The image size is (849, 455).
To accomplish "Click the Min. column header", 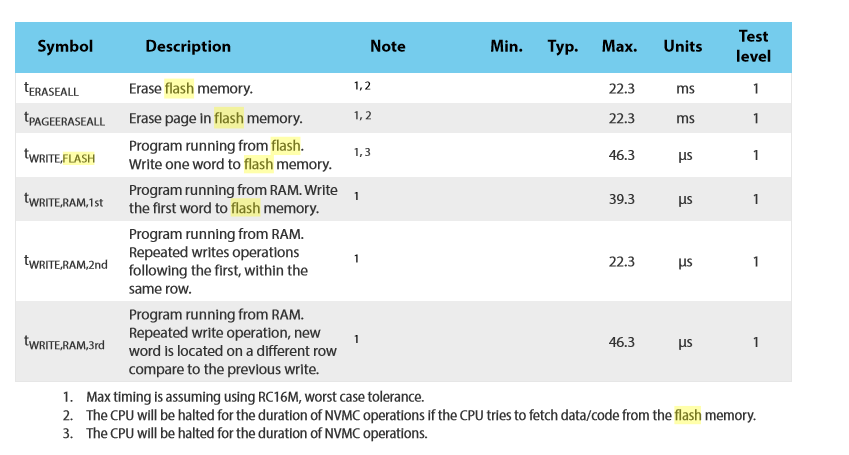I will point(507,46).
